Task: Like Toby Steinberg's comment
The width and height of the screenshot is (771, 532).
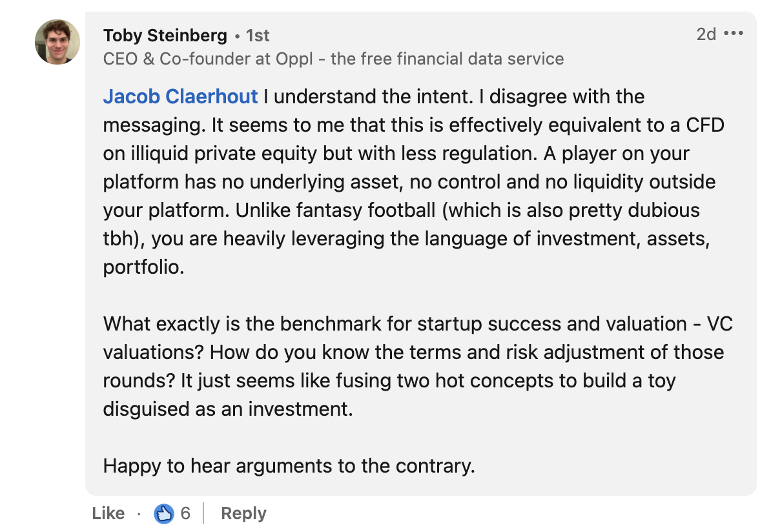Action: [108, 513]
